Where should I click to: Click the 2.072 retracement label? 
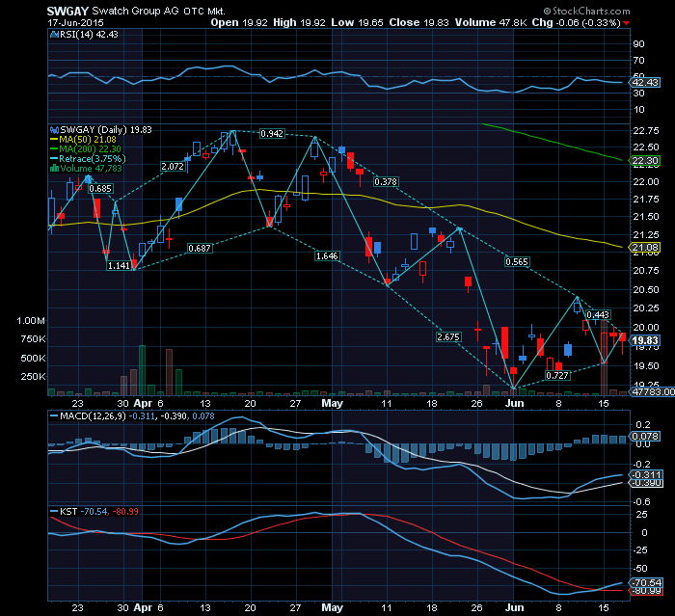coord(173,166)
